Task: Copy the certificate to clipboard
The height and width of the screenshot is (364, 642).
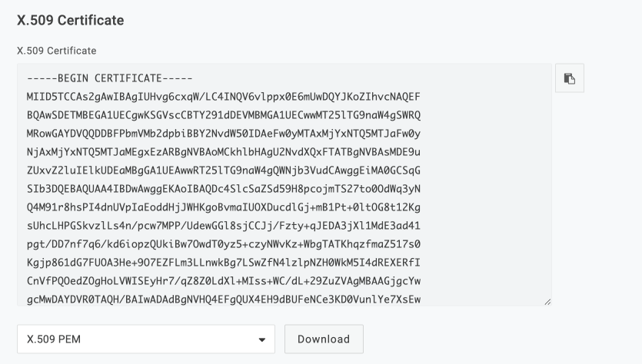Action: click(x=569, y=78)
